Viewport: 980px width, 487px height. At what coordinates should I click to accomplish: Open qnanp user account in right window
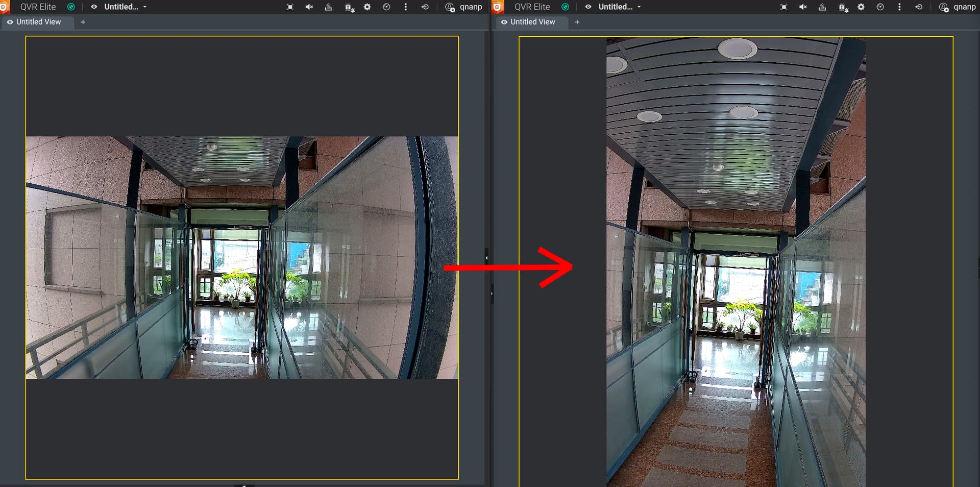(x=958, y=7)
